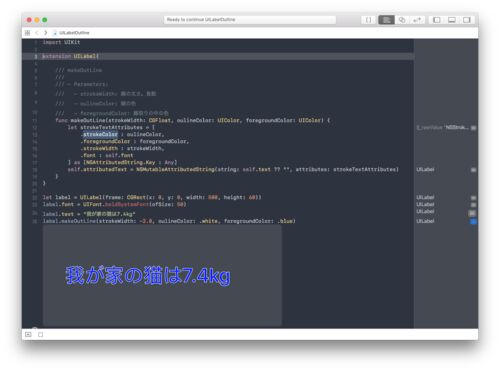The width and height of the screenshot is (500, 371).
Task: Click the '/// - Parameters:' comment line
Action: point(82,84)
